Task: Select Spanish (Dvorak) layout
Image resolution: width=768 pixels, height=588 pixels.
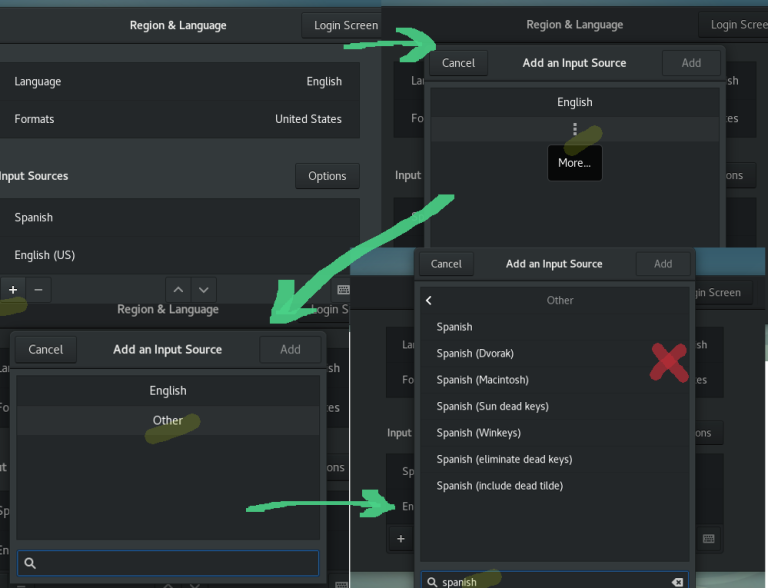Action: [554, 353]
